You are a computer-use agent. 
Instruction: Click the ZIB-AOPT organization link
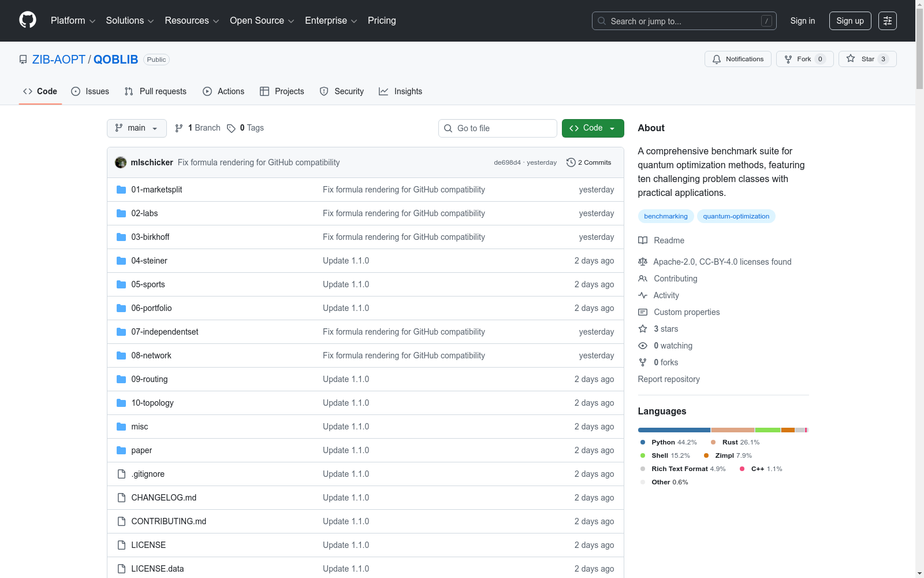pyautogui.click(x=59, y=60)
